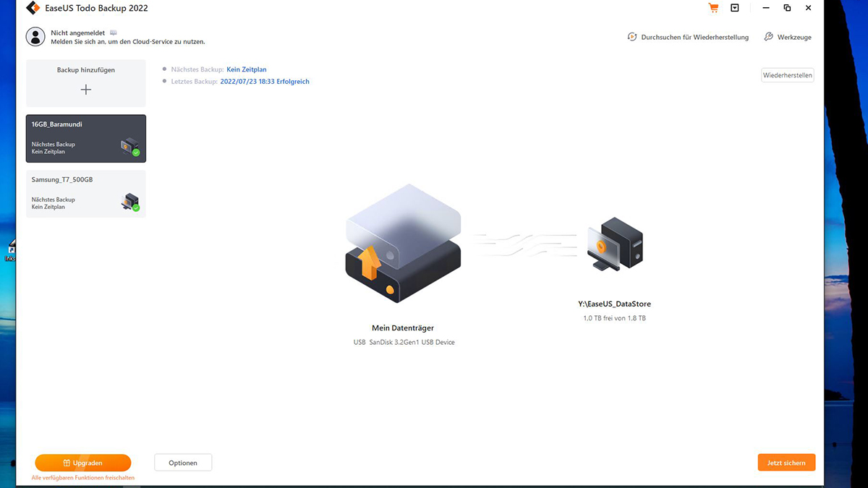Click USB SanDisk 3.2Gen1 USB Device text
Image resolution: width=868 pixels, height=488 pixels.
point(404,342)
